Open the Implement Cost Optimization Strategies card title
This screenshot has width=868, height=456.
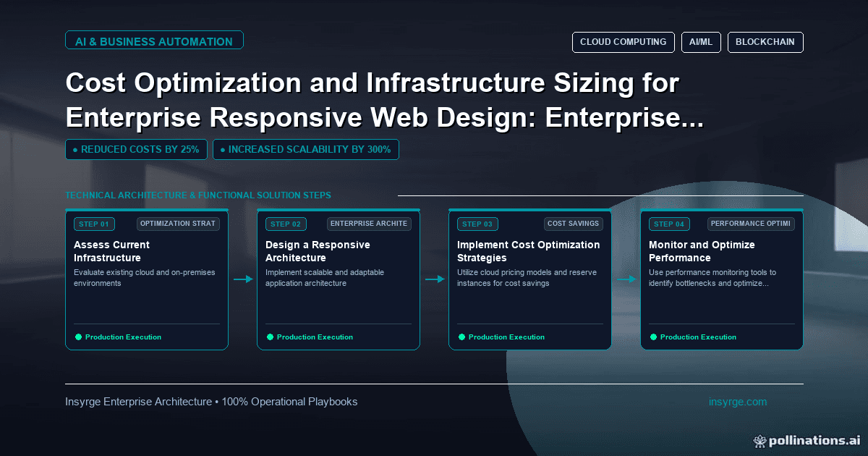coord(529,251)
